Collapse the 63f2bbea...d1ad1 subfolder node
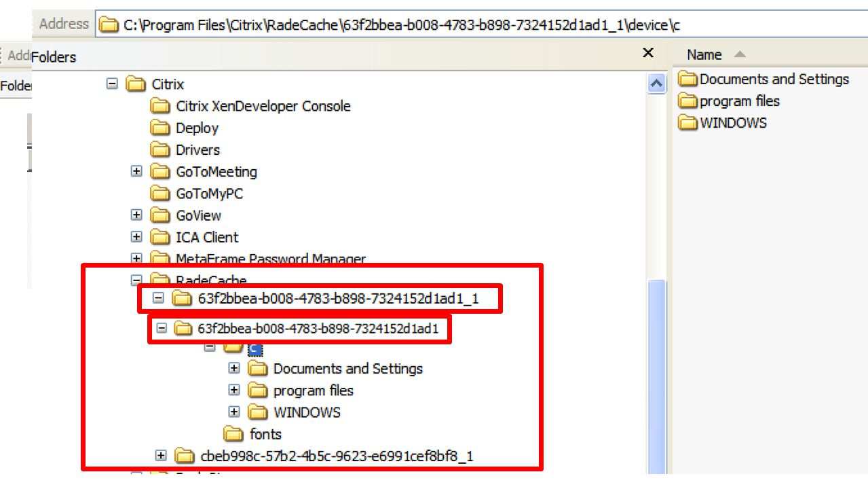Viewport: 868px width, 489px height. 162,329
